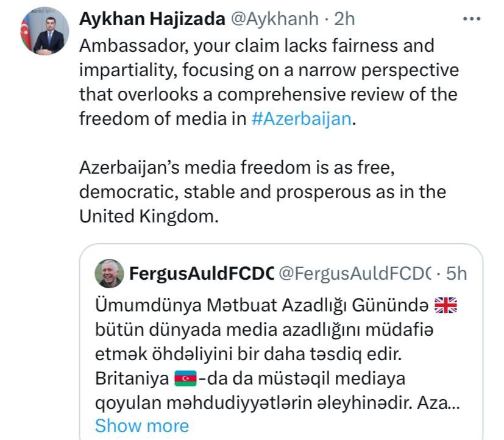This screenshot has height=440, width=504.
Task: Open the #Azerbaijan hashtag
Action: tap(302, 119)
